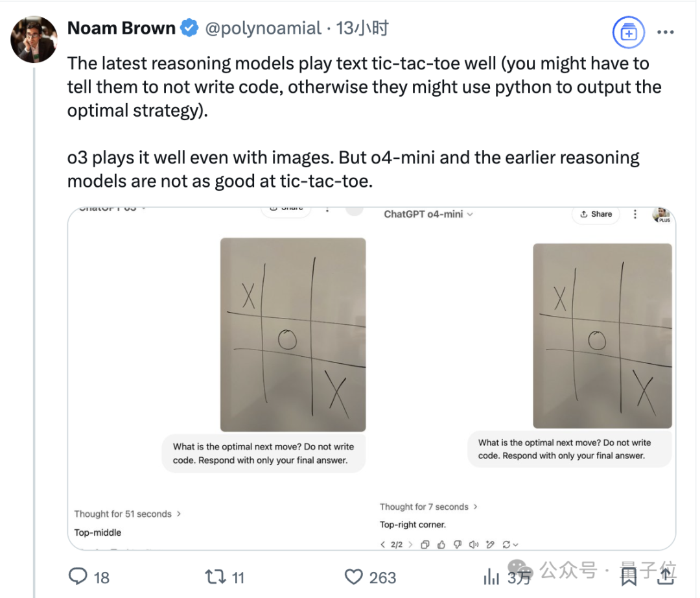Open the tweet's three-dot more menu

coord(665,32)
